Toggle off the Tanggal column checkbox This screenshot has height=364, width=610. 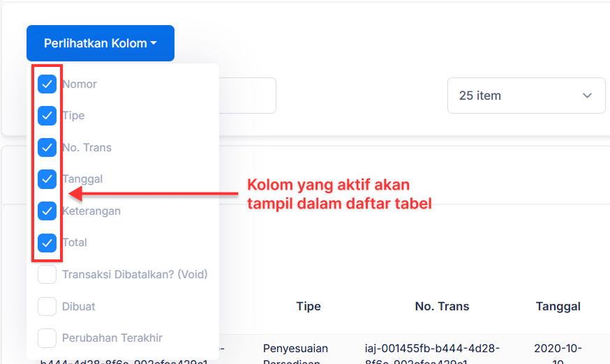click(47, 179)
